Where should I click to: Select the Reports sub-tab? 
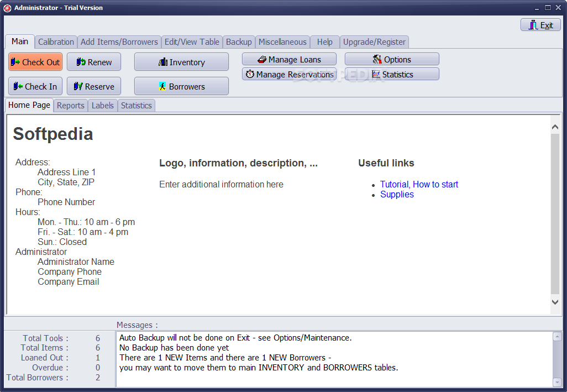pos(71,105)
